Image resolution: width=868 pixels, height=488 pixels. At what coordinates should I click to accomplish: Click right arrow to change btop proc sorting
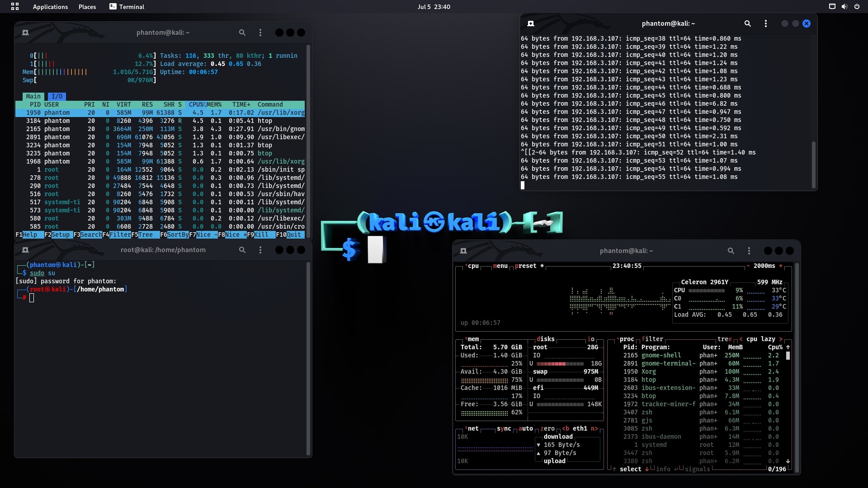point(781,339)
